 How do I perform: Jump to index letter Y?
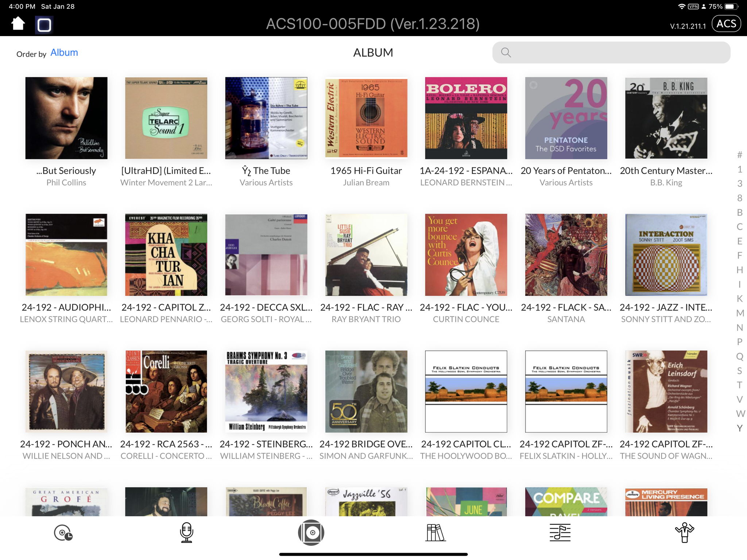point(740,428)
